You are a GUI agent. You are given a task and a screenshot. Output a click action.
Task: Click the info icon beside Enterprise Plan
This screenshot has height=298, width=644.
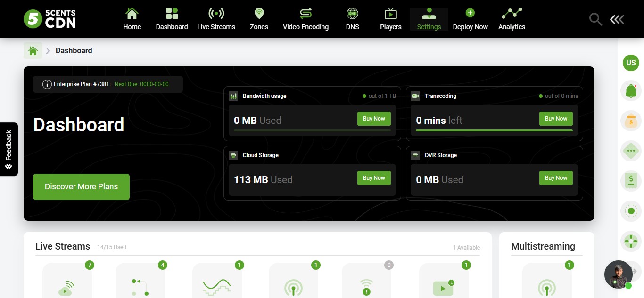pos(47,84)
